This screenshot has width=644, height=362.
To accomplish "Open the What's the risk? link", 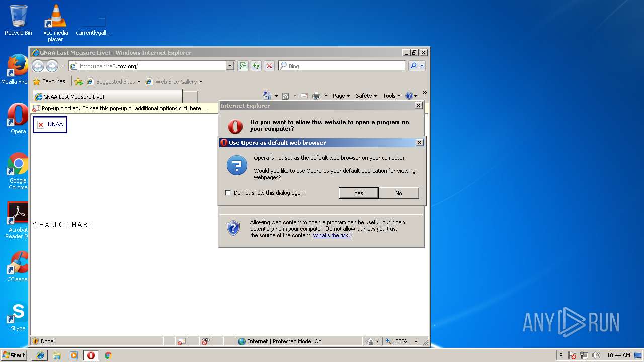I will tap(332, 235).
